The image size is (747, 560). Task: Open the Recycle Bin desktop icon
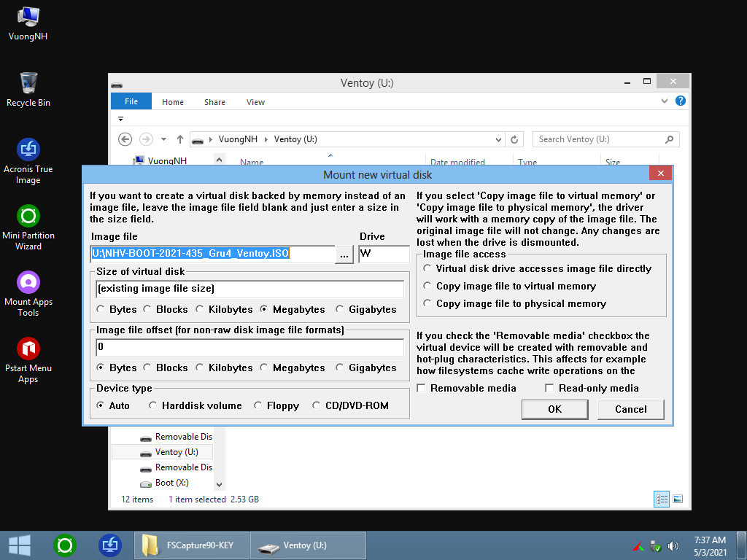(x=28, y=90)
